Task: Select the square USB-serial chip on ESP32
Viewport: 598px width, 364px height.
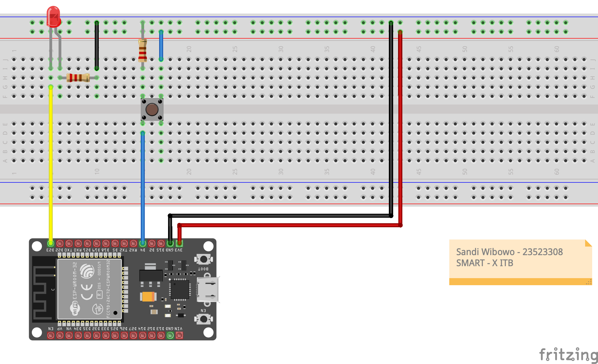Action: pyautogui.click(x=180, y=289)
